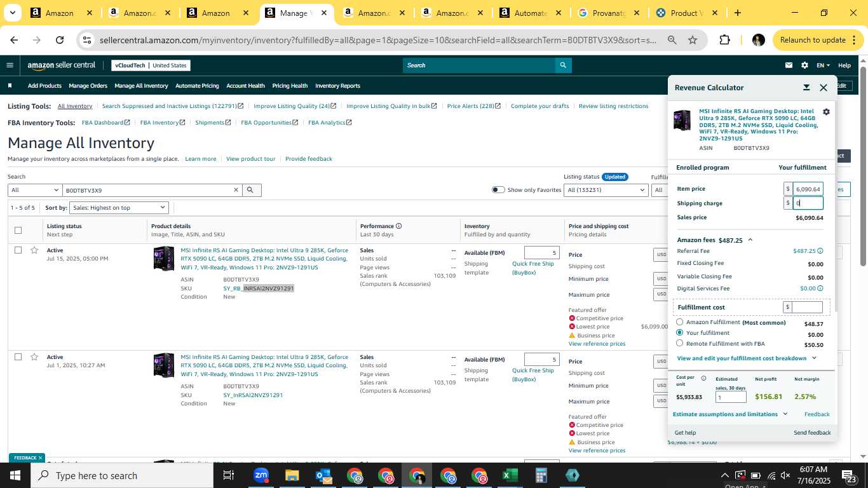Click the Estimated sales 30 days field

point(731,397)
